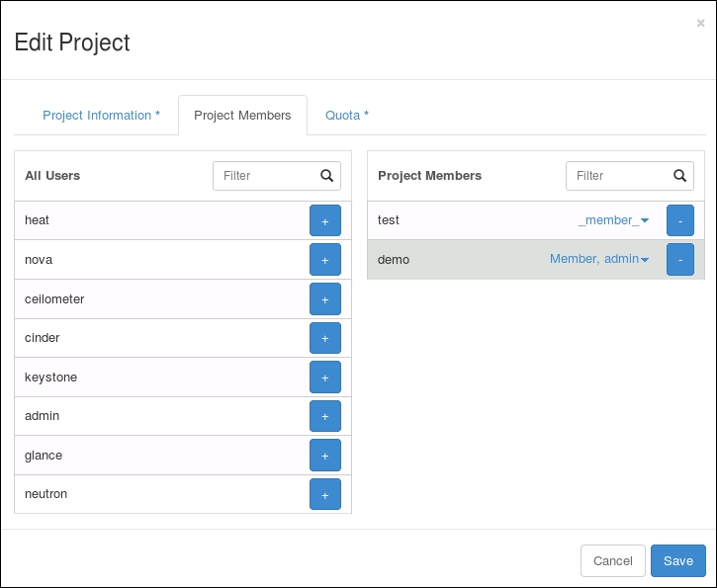Open the Quota tab

(347, 116)
